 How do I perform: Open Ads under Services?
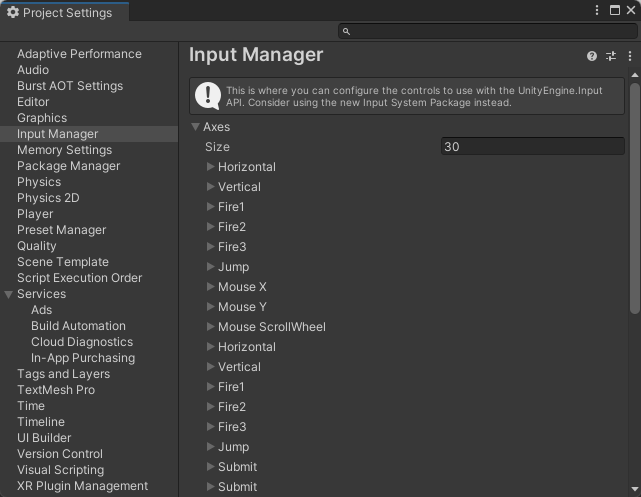pos(42,310)
